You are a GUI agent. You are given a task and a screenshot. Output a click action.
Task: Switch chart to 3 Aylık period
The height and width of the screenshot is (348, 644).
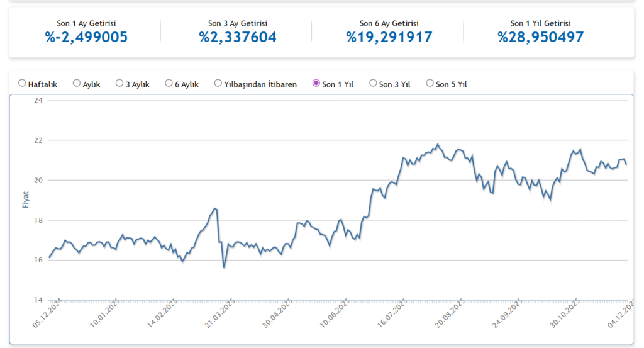[119, 83]
